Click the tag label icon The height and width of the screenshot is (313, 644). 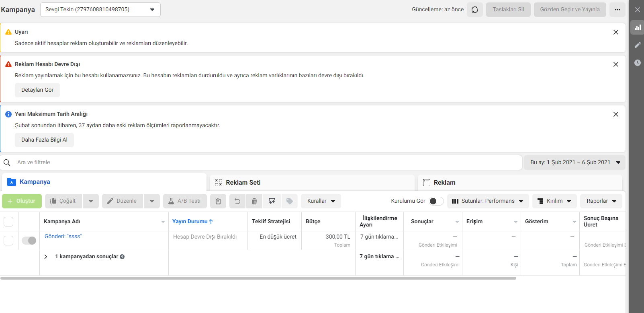point(290,201)
